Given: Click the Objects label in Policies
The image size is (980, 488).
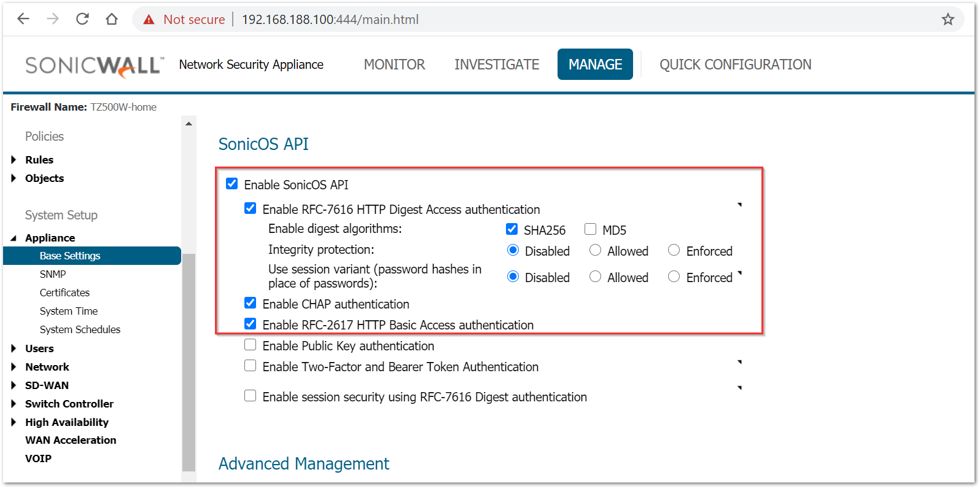Looking at the screenshot, I should (x=44, y=178).
